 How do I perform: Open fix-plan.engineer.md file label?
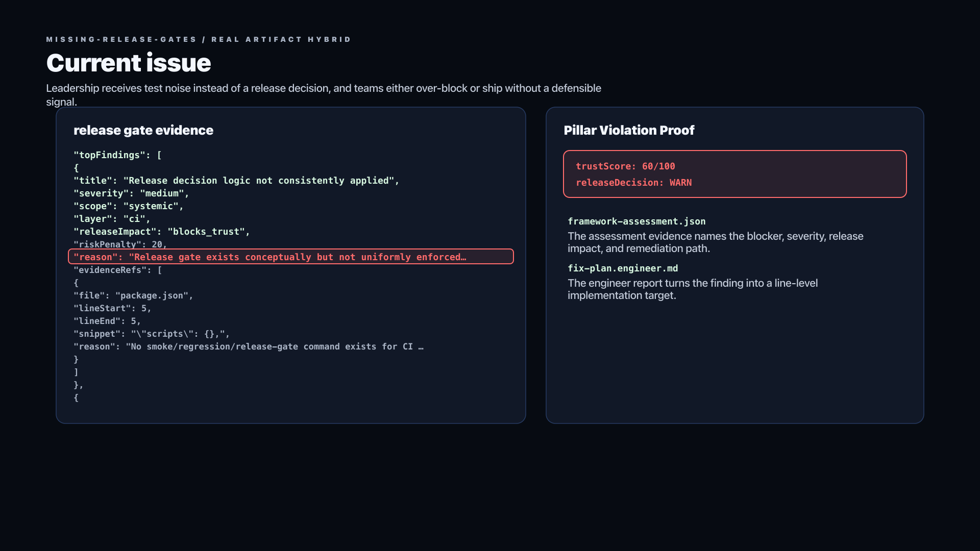pos(623,268)
